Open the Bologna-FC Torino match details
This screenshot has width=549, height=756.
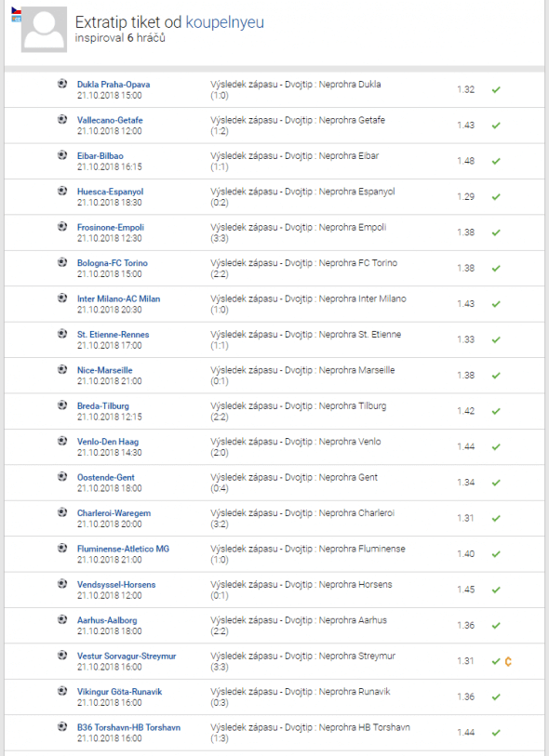click(113, 263)
